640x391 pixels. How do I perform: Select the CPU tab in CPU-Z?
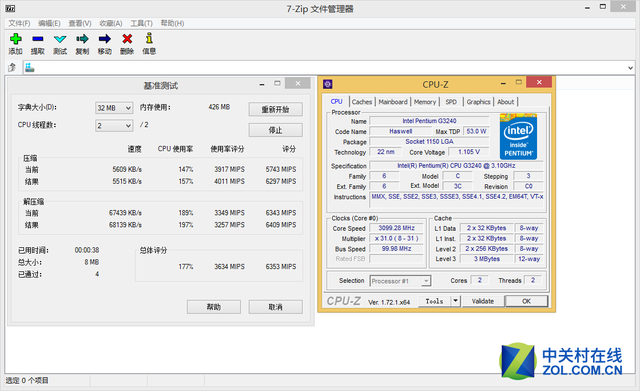click(336, 101)
